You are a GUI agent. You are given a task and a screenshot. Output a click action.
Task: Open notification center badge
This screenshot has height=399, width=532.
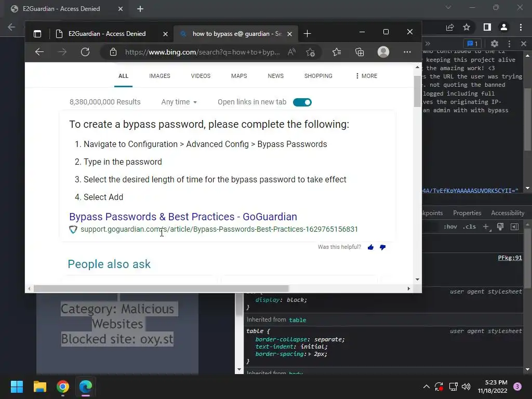click(x=517, y=387)
